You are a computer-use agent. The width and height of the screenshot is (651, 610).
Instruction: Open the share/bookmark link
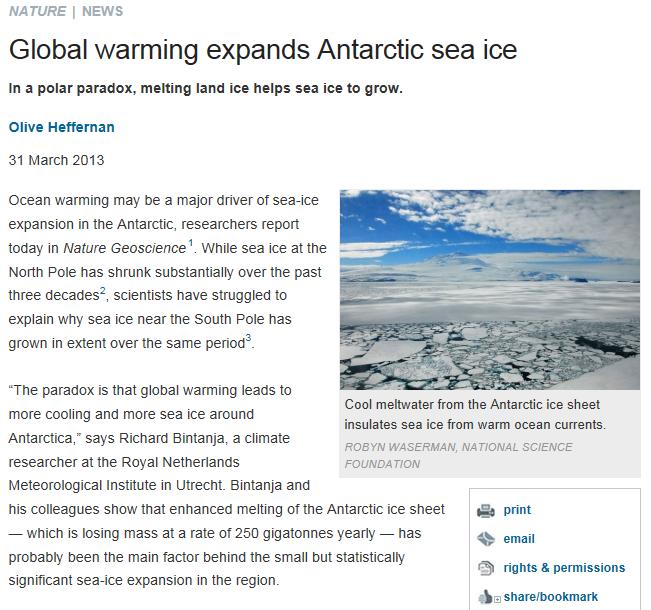551,597
